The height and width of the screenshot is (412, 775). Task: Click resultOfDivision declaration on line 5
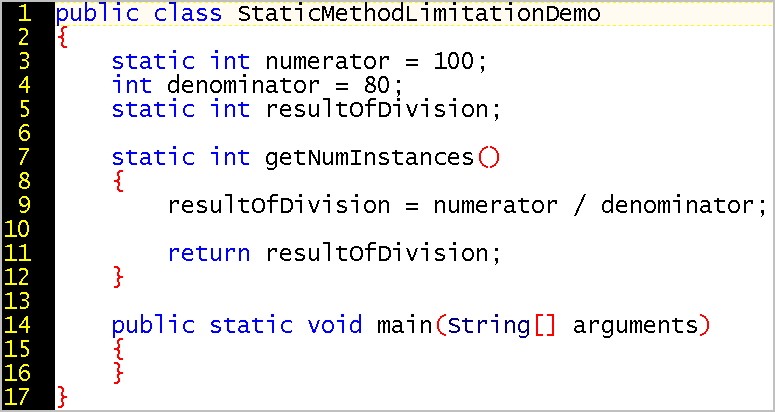[378, 109]
